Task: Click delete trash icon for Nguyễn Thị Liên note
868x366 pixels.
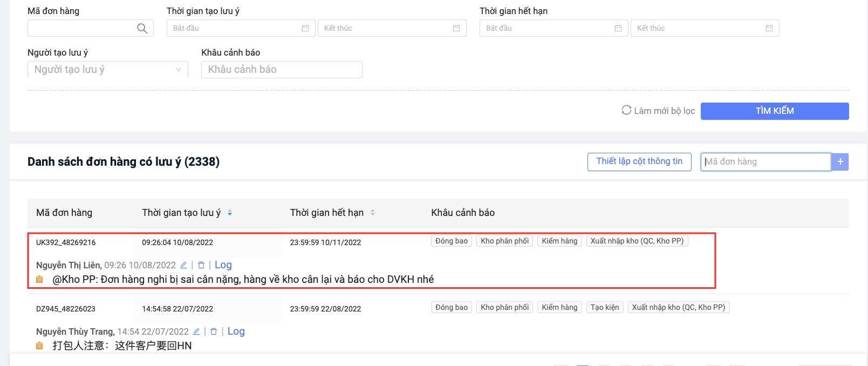Action: coord(201,265)
